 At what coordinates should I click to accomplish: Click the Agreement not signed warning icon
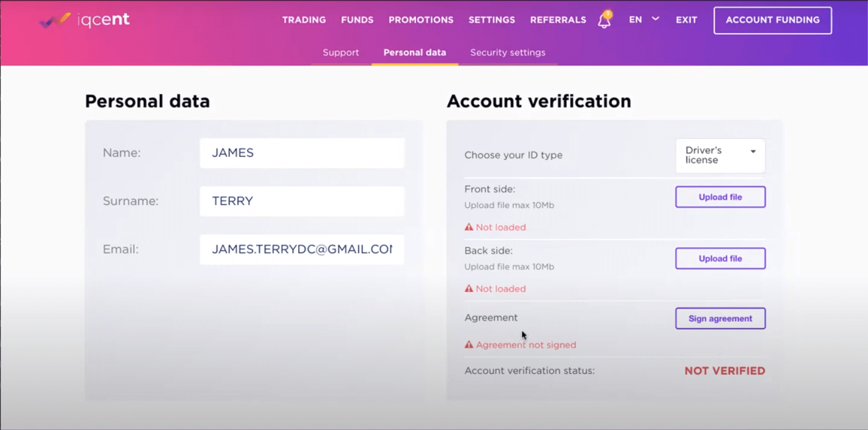468,345
